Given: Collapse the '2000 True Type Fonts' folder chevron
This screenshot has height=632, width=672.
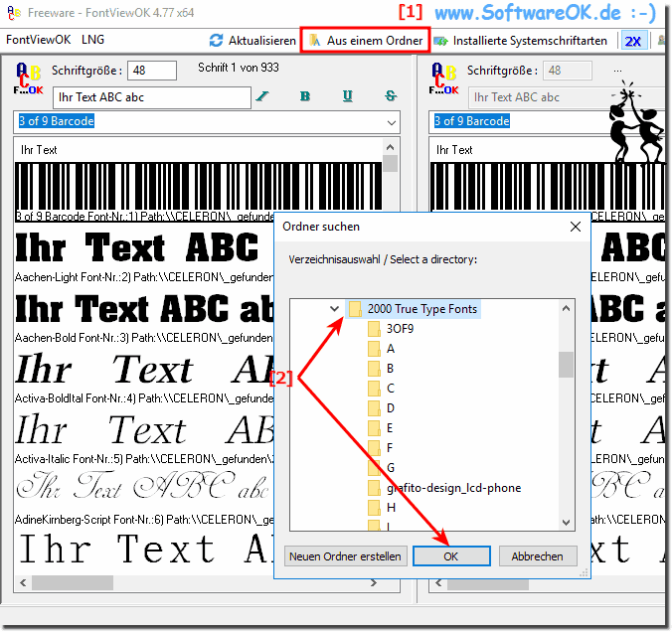Looking at the screenshot, I should [334, 308].
